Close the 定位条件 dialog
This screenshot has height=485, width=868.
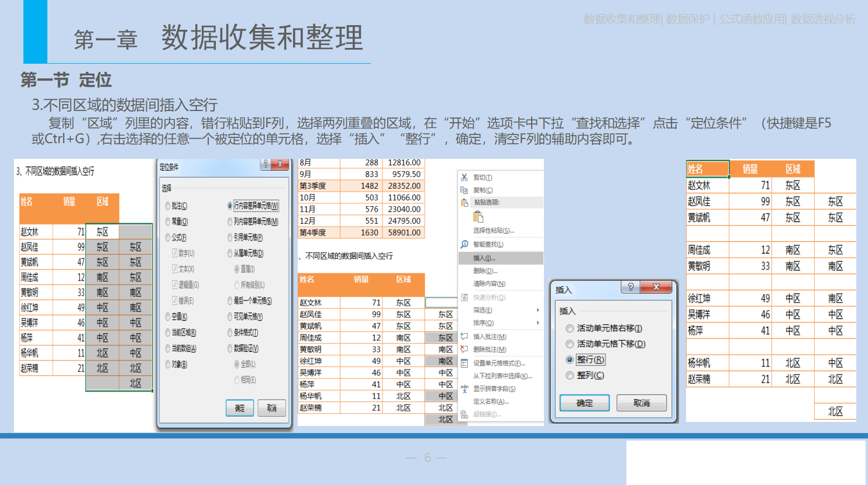tap(281, 164)
